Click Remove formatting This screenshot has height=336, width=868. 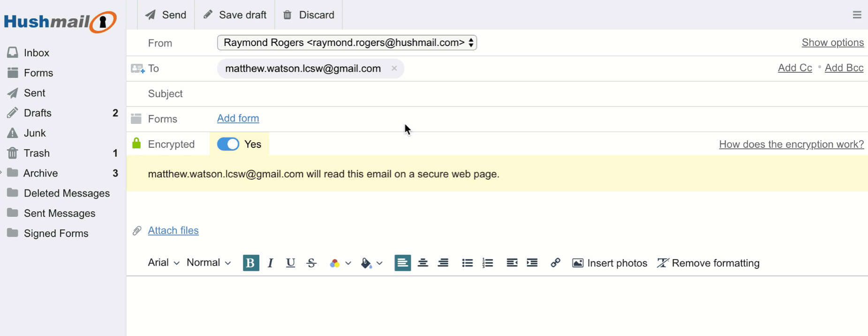point(708,263)
